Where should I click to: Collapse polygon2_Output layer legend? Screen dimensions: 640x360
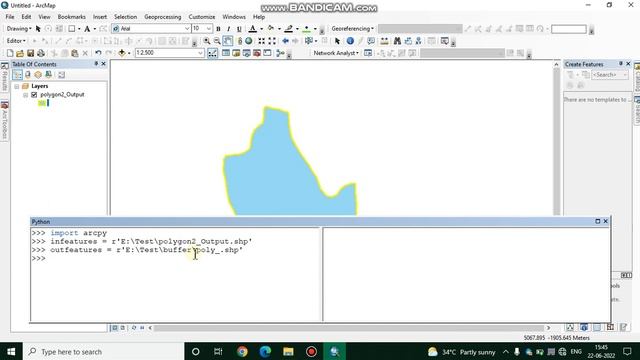[26, 95]
